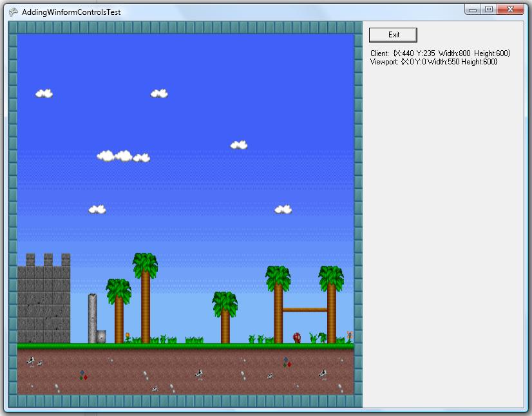Click the gray stone castle tower
The height and width of the screenshot is (416, 532).
(44, 298)
